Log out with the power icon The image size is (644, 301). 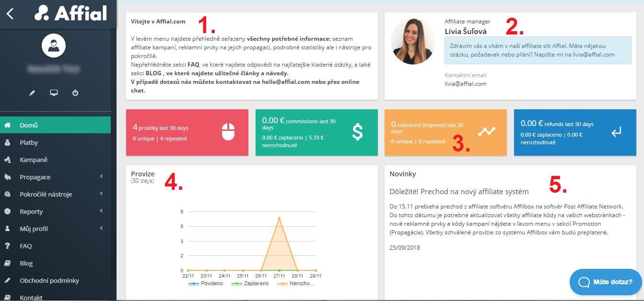75,93
